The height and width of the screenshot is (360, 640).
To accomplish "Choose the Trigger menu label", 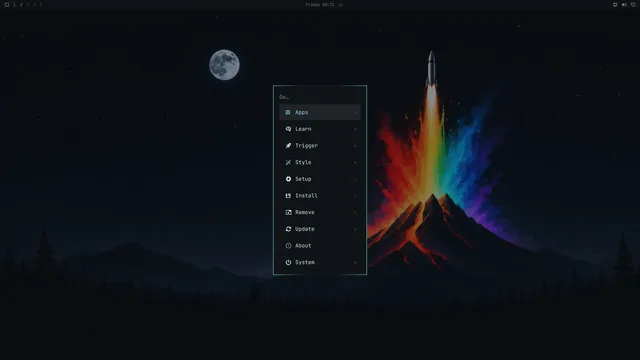I will tap(307, 146).
